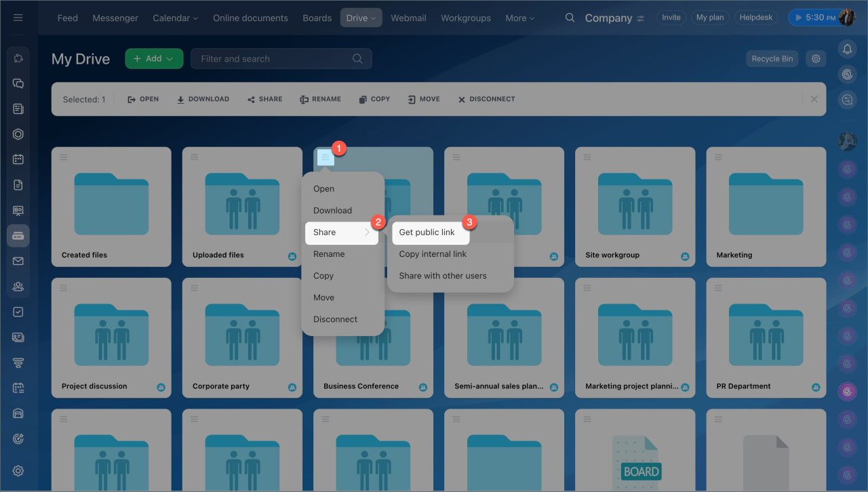Choose Get public link from submenu

[x=427, y=232]
